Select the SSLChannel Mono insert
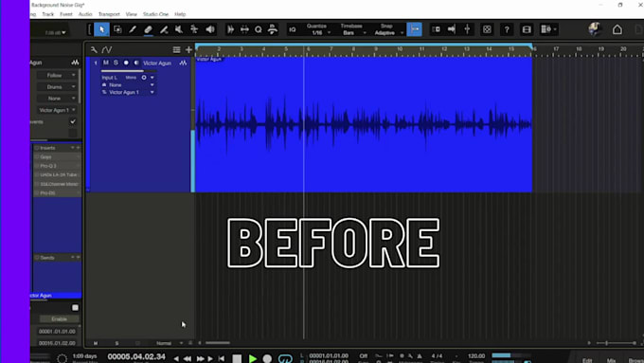The image size is (644, 363). 57,184
